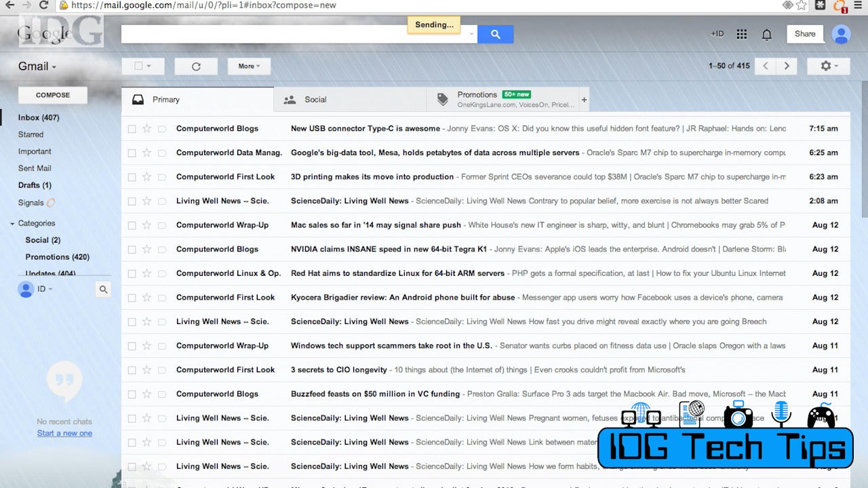Select the Red Hat aims email checkbox
Viewport: 868px width, 488px height.
[x=132, y=273]
